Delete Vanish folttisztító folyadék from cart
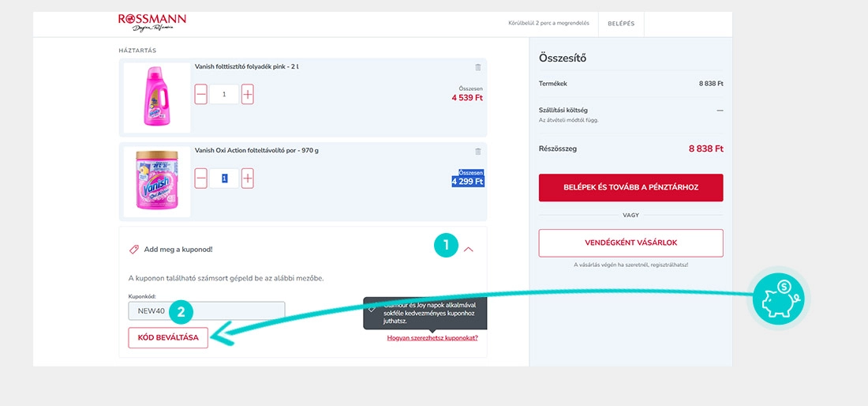 [x=477, y=68]
